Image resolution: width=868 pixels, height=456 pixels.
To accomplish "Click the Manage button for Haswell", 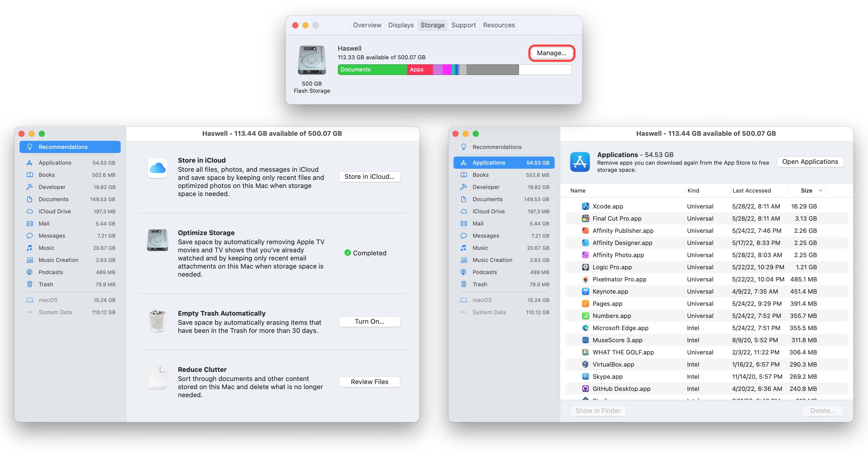I will (551, 53).
